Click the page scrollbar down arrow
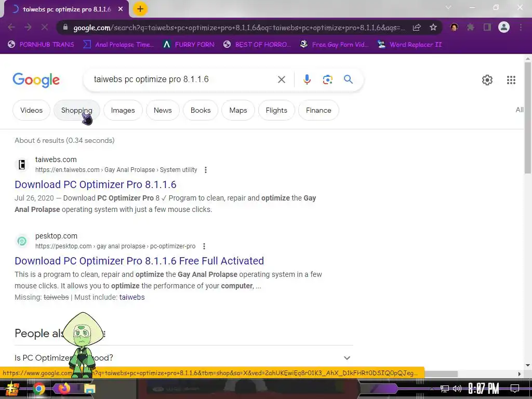Viewport: 532px width, 399px height. 528,365
